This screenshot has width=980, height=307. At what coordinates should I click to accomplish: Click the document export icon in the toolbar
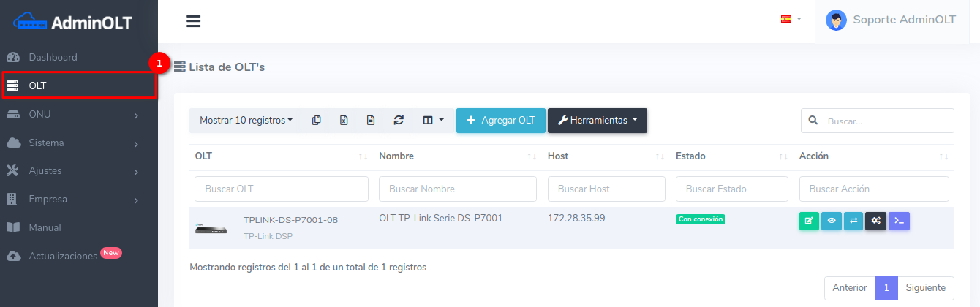(x=371, y=121)
